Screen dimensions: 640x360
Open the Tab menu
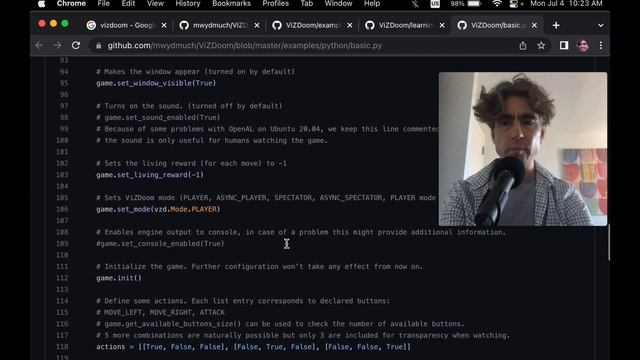307,4
